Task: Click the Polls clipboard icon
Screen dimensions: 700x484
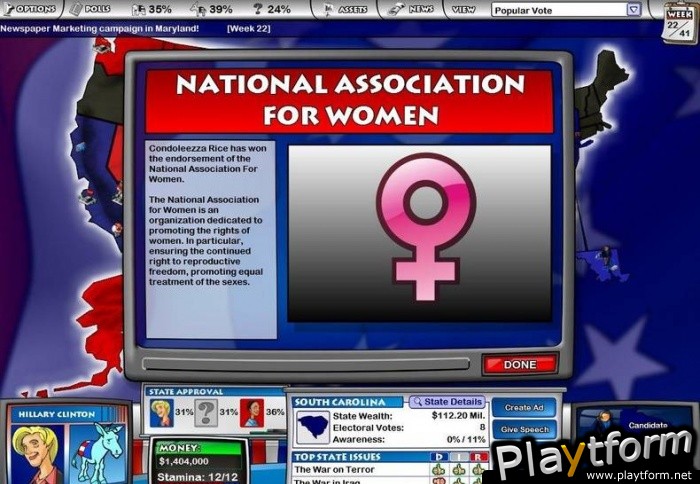Action: 76,9
